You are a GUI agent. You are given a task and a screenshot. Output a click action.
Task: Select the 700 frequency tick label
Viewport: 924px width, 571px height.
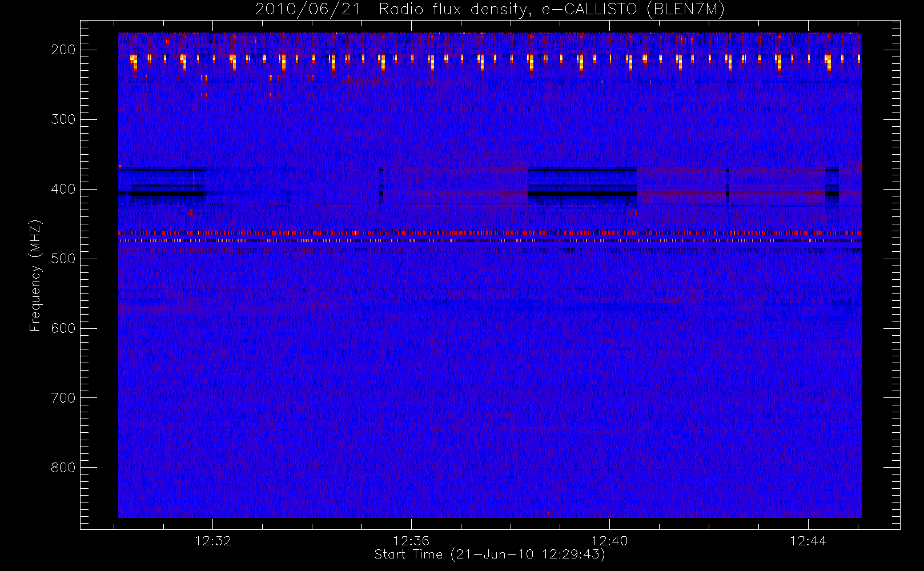point(63,398)
